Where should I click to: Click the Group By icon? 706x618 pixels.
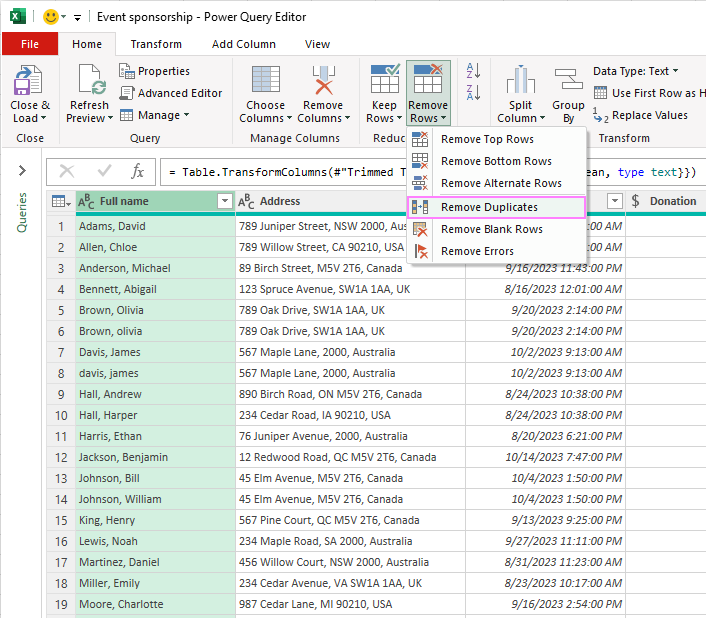click(x=568, y=79)
